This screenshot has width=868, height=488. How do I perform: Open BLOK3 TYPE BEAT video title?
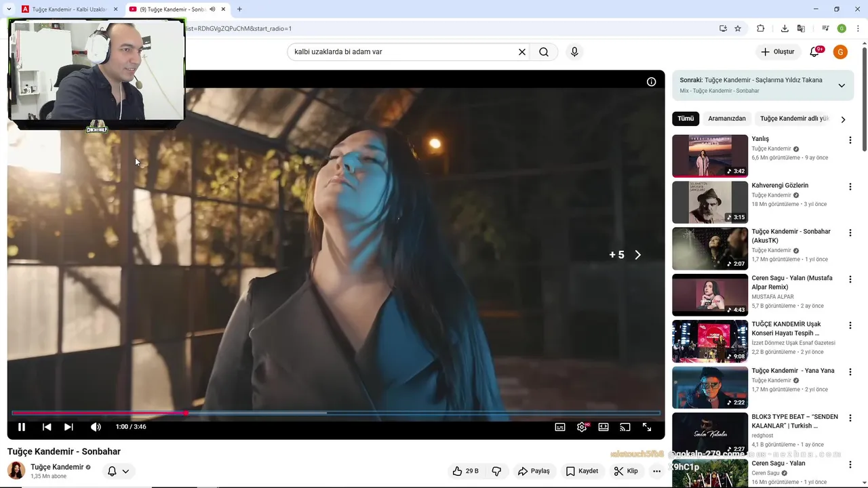tap(795, 421)
